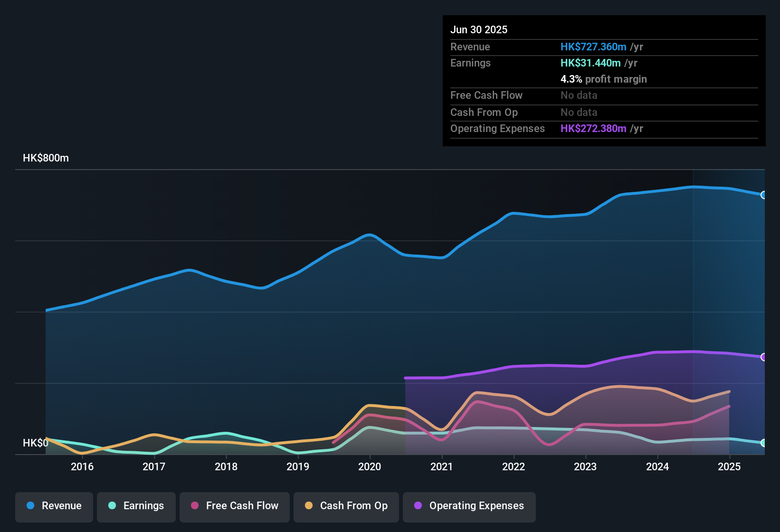Click the 2019 x-axis label

pyautogui.click(x=298, y=467)
